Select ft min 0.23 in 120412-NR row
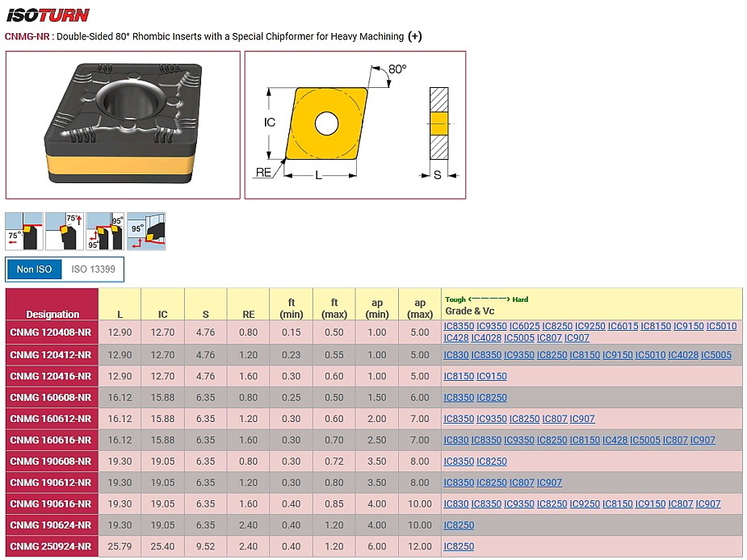The width and height of the screenshot is (747, 560). click(x=291, y=355)
